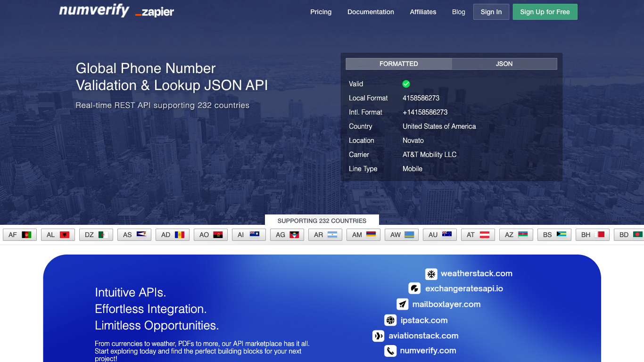The height and width of the screenshot is (362, 644).
Task: Click the local format number 4158586273
Action: point(421,98)
